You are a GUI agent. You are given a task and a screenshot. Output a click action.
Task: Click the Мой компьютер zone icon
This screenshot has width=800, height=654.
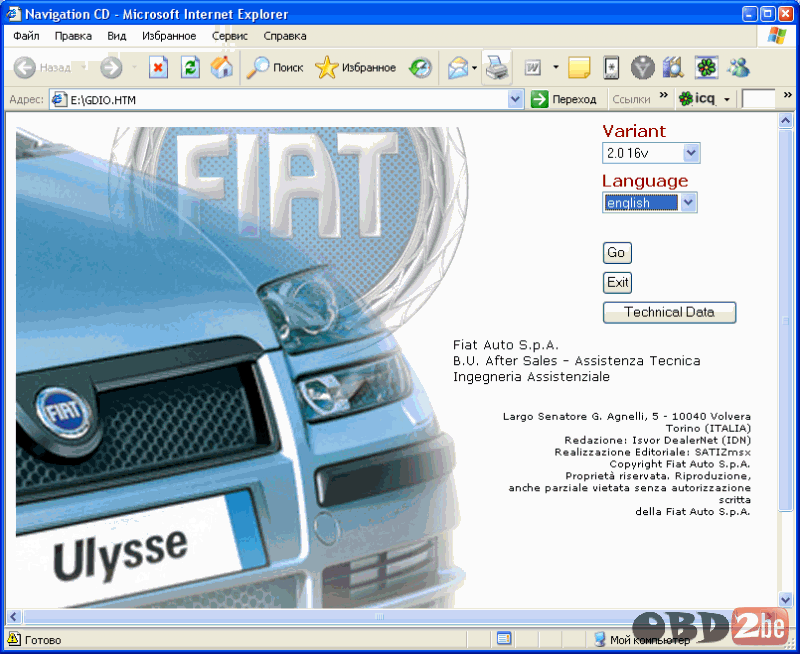(600, 639)
